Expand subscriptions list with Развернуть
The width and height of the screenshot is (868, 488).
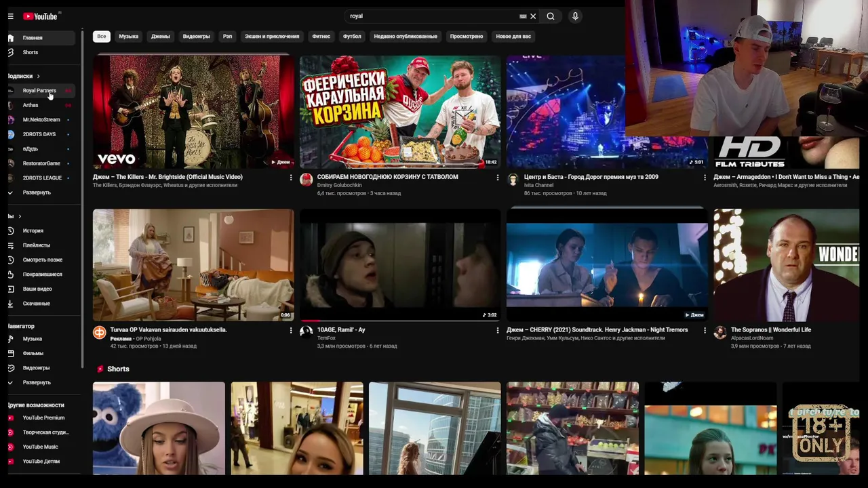coord(41,192)
